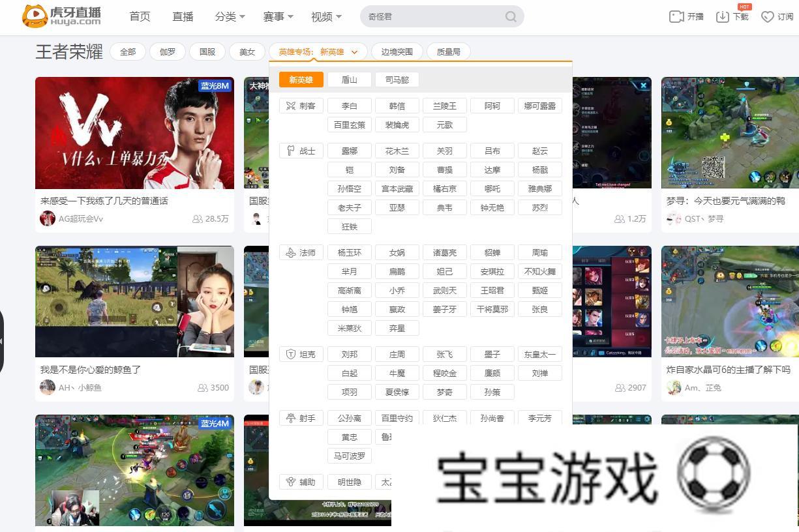Screen dimensions: 799x532
Task: Open the 小鲸鱼 stream thumbnail
Action: (x=134, y=301)
